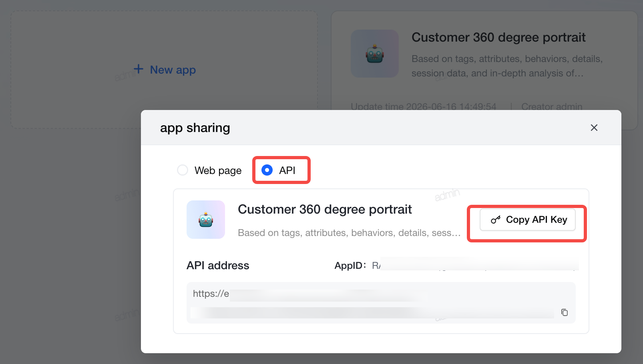Click the app sharing dialog title

[195, 128]
